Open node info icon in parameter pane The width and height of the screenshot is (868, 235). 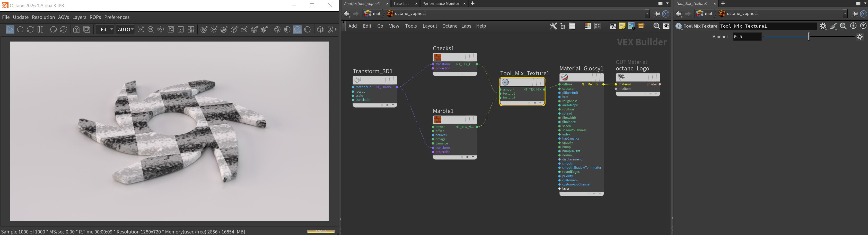click(x=853, y=26)
